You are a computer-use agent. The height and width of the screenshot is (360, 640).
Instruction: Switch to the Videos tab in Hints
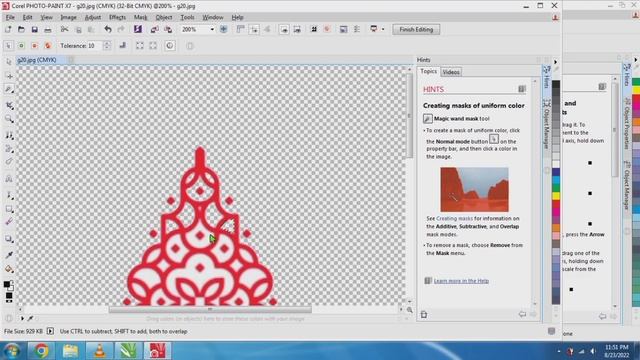coord(451,72)
